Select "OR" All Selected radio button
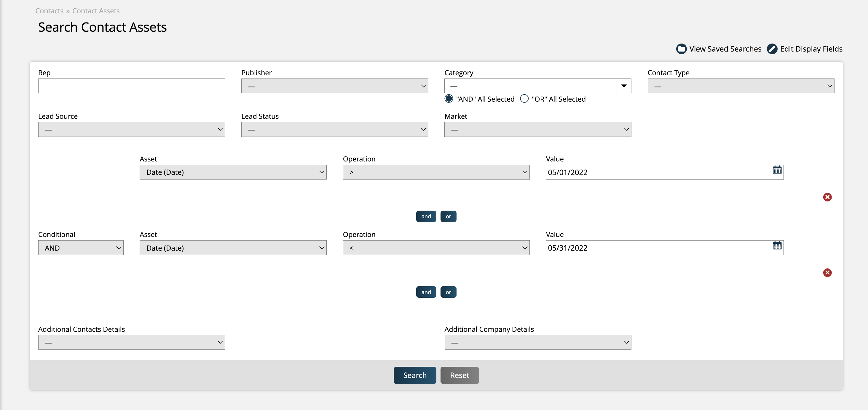 [x=524, y=99]
